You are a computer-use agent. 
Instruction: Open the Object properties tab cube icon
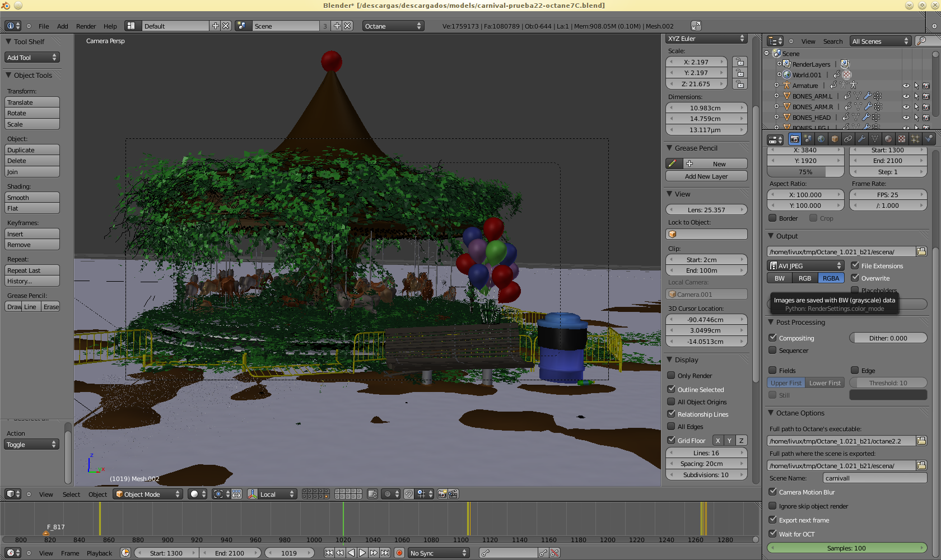[835, 139]
